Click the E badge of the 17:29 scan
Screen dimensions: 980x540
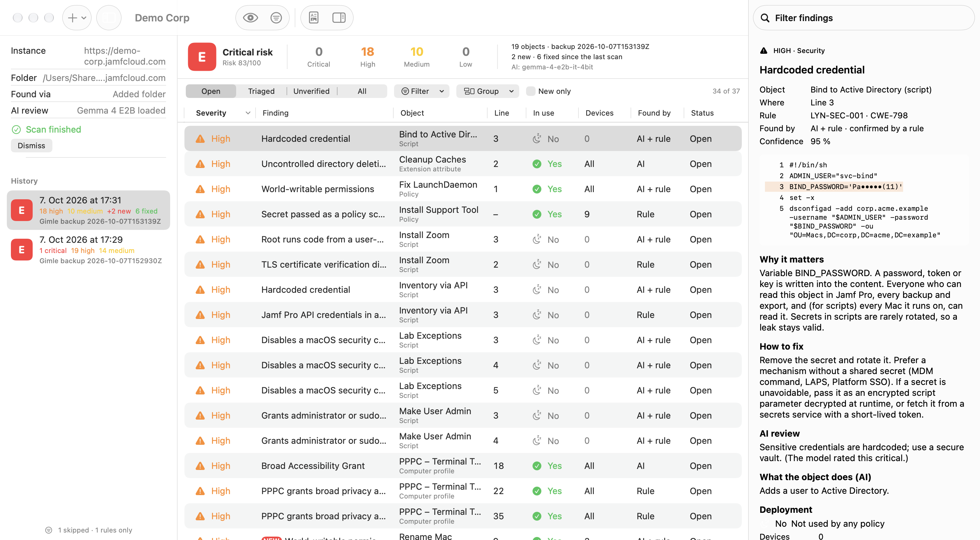[22, 250]
